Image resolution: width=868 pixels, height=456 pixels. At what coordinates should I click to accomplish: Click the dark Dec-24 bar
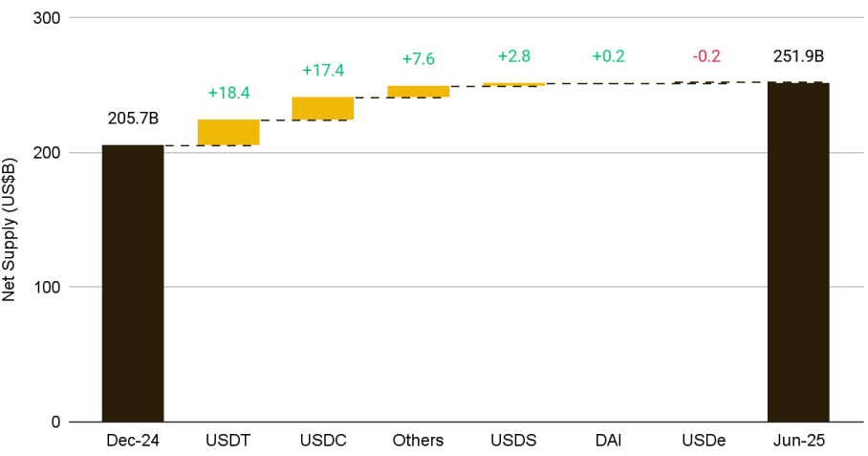pyautogui.click(x=133, y=283)
